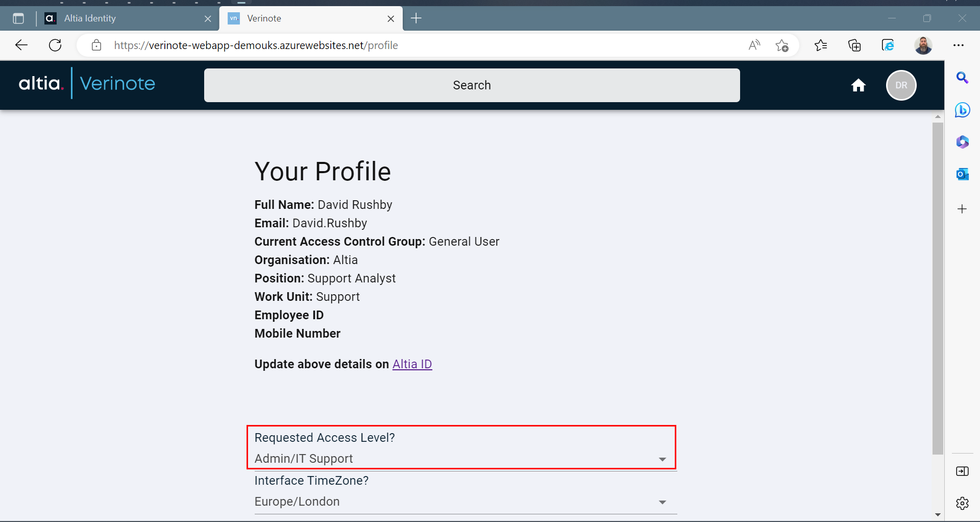Image resolution: width=980 pixels, height=522 pixels.
Task: Open Bing chat sidebar icon
Action: click(x=962, y=110)
